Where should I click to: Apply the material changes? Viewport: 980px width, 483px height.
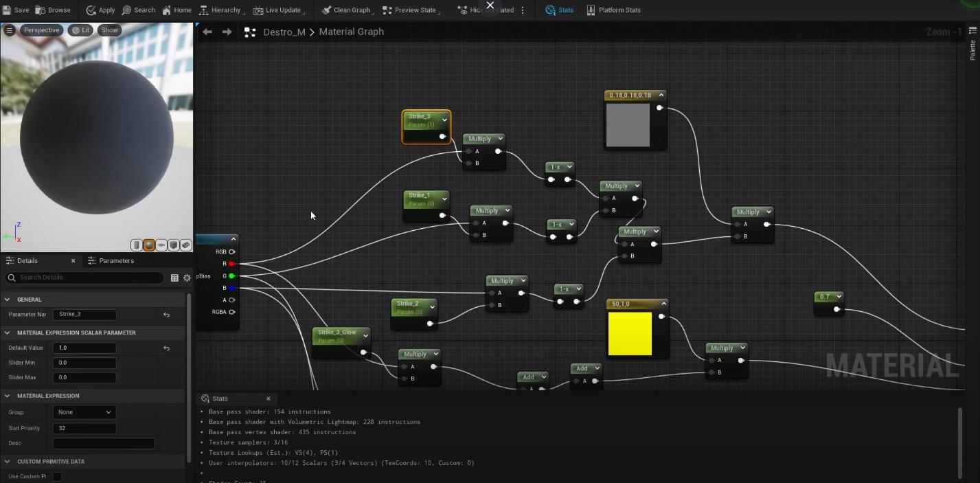100,10
